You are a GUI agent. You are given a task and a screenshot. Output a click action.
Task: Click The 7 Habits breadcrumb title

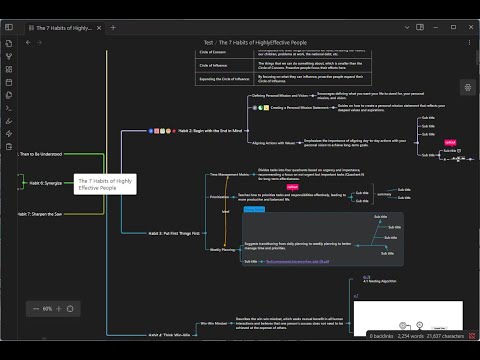pyautogui.click(x=263, y=43)
